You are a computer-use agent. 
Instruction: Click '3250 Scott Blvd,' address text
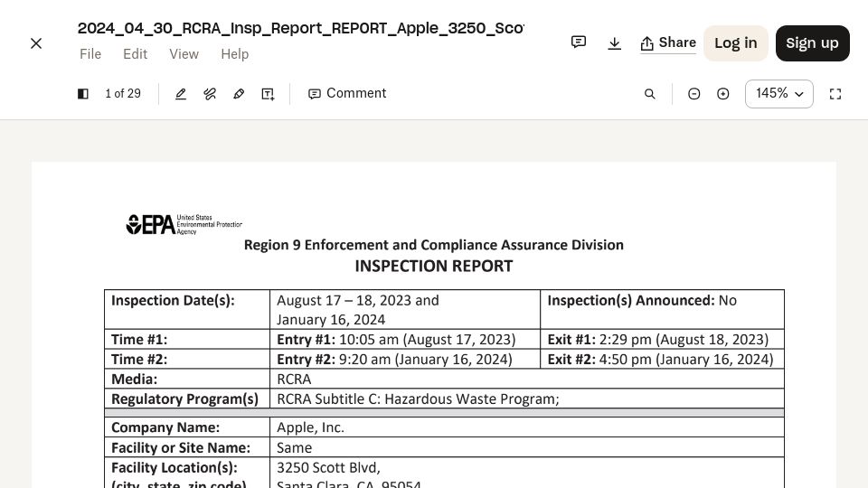pos(328,467)
